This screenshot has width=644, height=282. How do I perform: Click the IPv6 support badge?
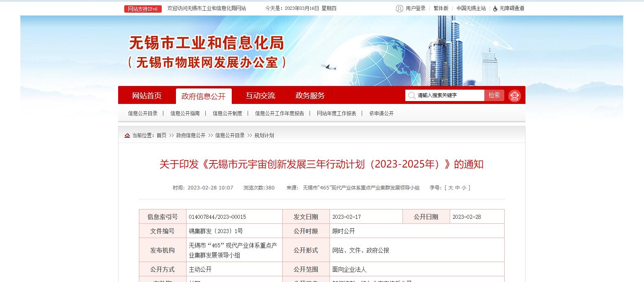pyautogui.click(x=143, y=9)
